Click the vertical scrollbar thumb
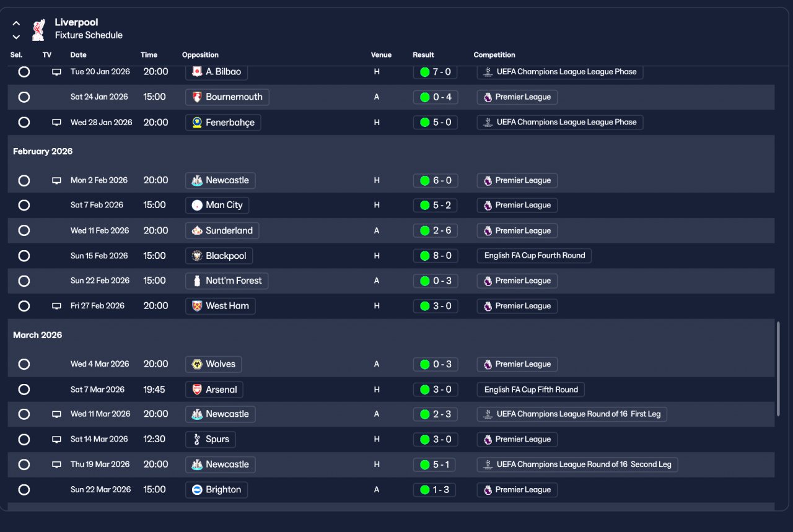The width and height of the screenshot is (793, 532). [779, 368]
